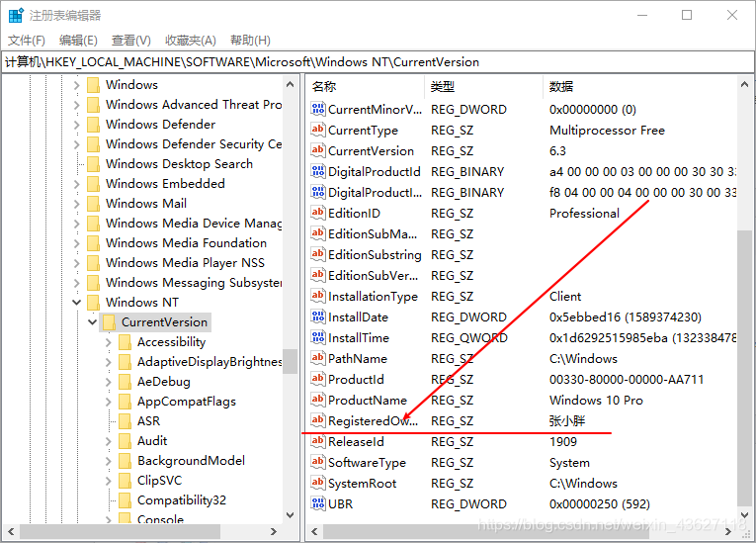Click the AeDebug folder icon
The image size is (756, 543).
click(x=125, y=382)
